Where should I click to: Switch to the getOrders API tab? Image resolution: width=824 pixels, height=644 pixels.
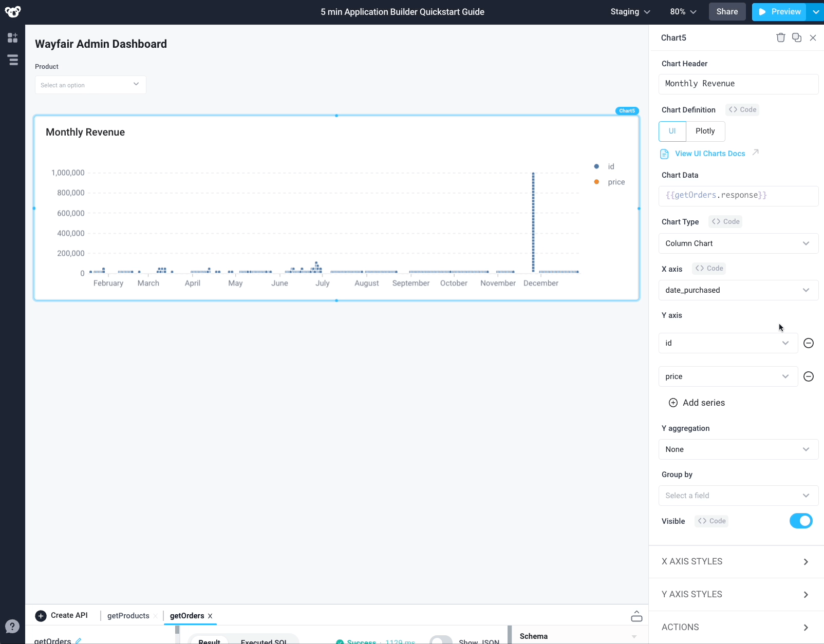pos(187,616)
